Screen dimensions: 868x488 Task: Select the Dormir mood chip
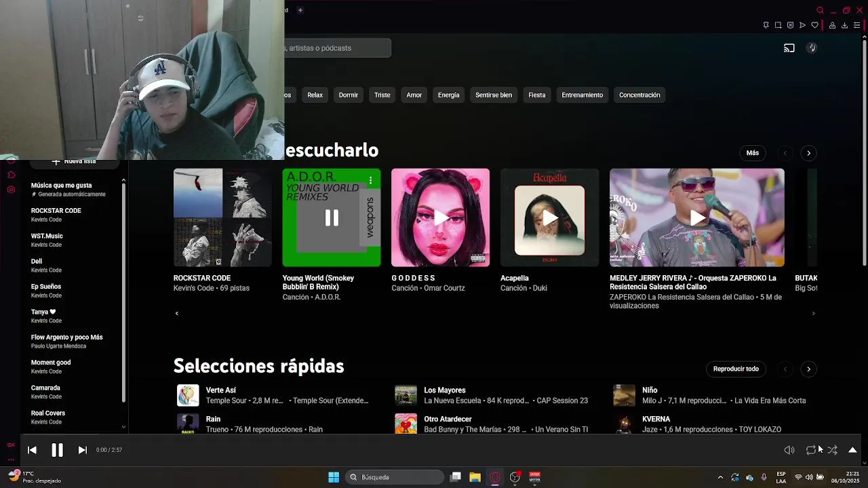click(x=348, y=95)
